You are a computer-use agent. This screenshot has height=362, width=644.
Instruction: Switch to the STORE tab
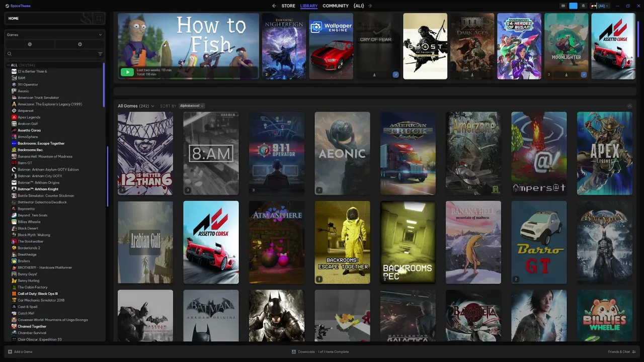[288, 6]
